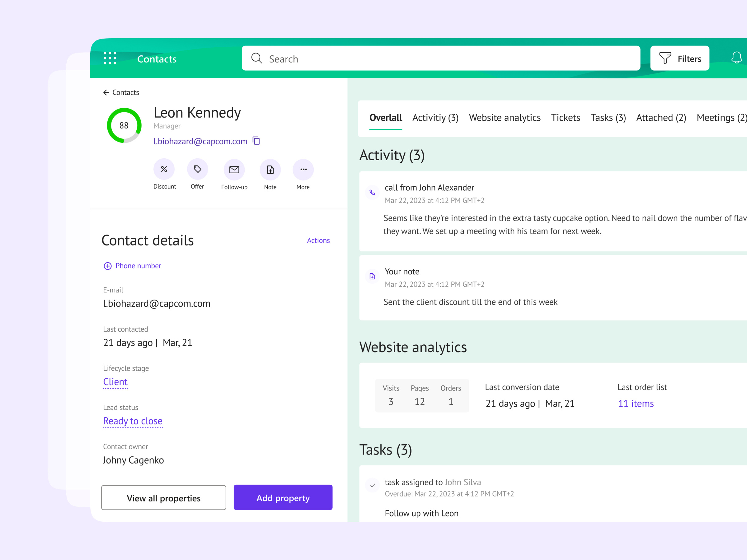Open the Tickets tab
The height and width of the screenshot is (560, 747).
point(566,118)
